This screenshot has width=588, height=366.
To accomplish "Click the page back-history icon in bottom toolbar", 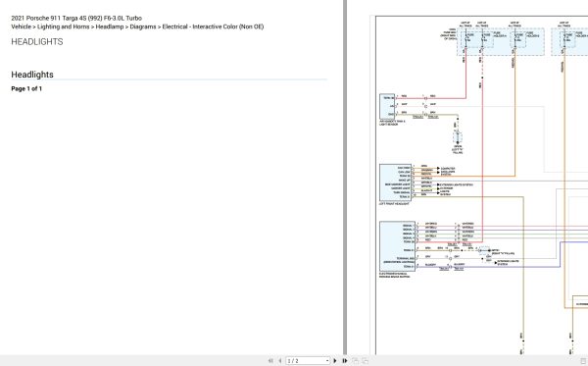I will point(355,361).
